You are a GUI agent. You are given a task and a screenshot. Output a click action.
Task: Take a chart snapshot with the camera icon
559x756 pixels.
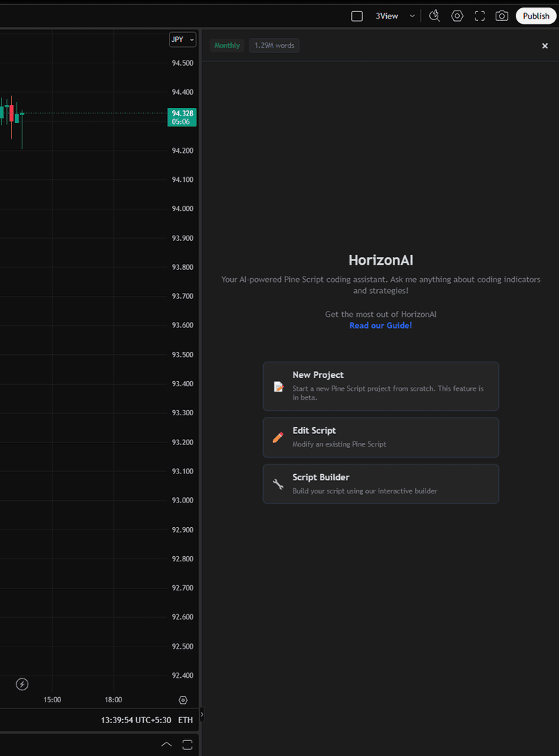(x=502, y=16)
